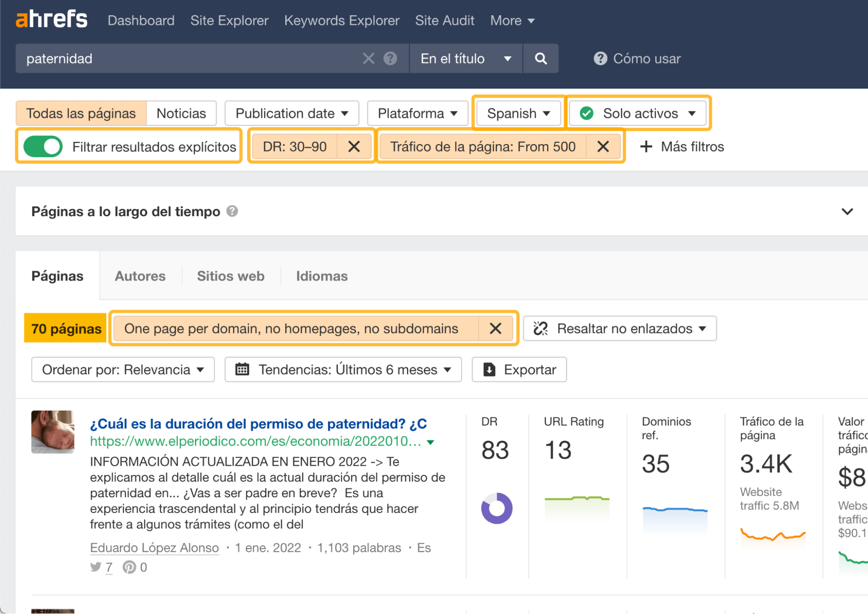This screenshot has height=614, width=868.
Task: Click the Twitter share icon on the first result
Action: click(96, 567)
